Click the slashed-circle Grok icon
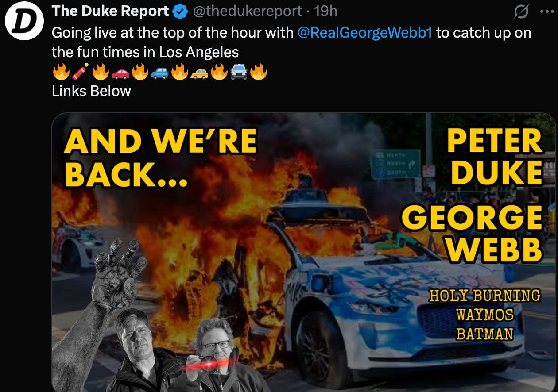558x392 pixels. [521, 13]
